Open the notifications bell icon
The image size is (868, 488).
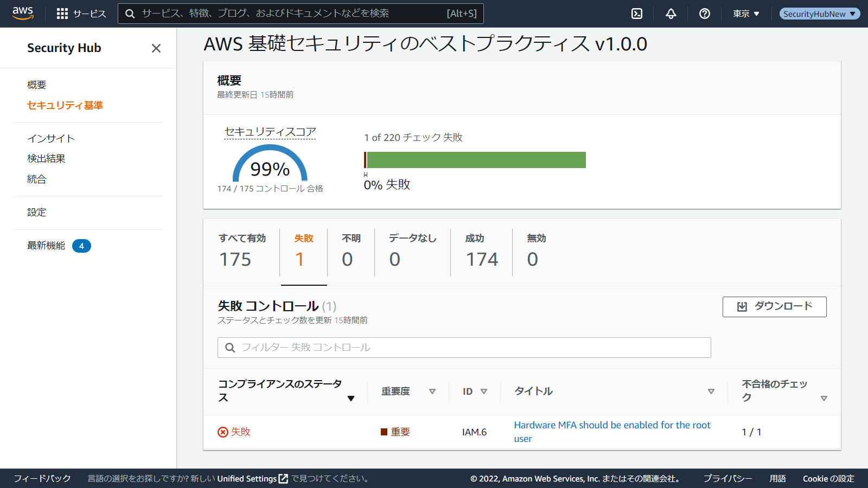(x=671, y=14)
